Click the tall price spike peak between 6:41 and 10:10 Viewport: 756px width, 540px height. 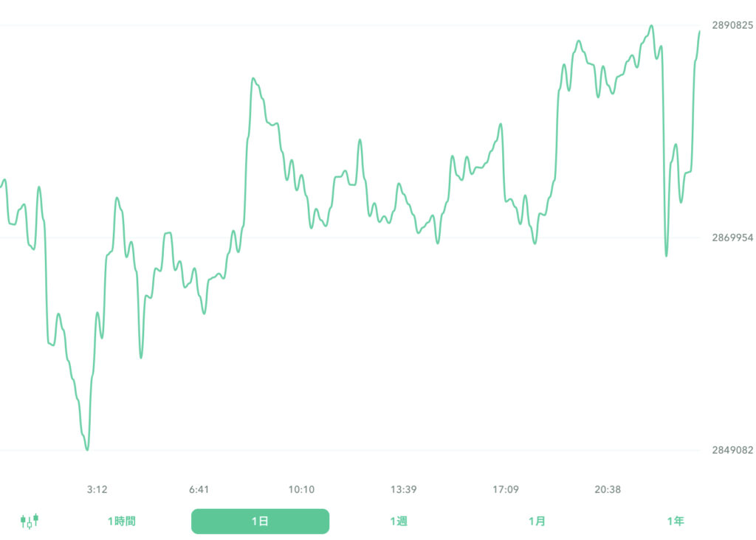coord(253,78)
